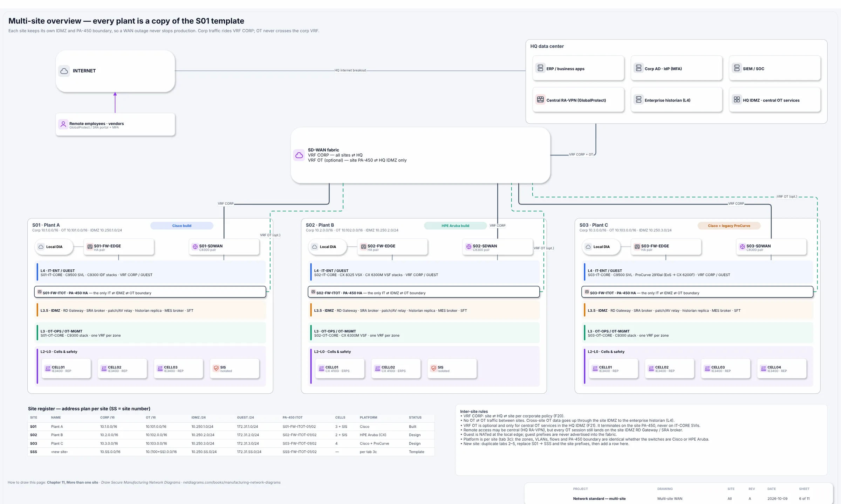Click the Inter-site rules heading

tap(474, 412)
